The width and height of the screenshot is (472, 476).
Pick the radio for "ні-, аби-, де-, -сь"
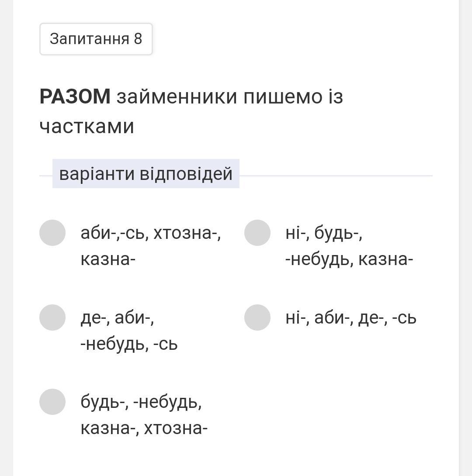coord(257,317)
